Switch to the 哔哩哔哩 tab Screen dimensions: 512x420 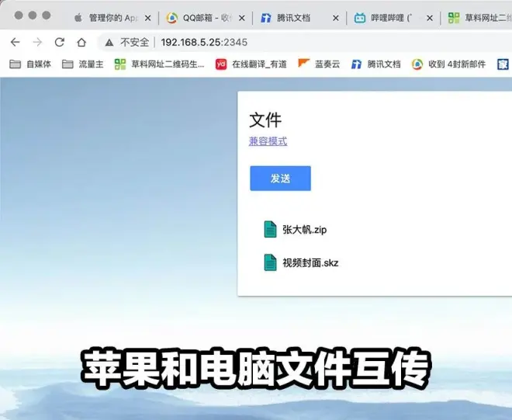click(392, 17)
